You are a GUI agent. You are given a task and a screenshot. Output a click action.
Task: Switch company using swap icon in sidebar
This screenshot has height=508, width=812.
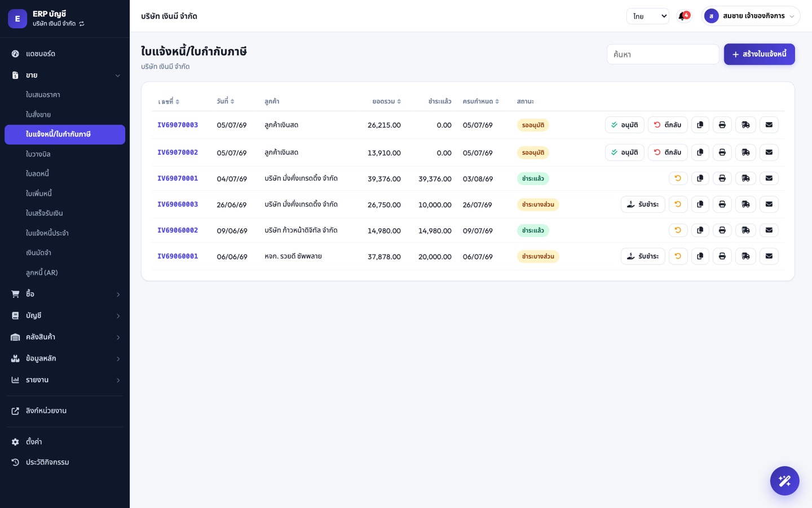(x=82, y=24)
